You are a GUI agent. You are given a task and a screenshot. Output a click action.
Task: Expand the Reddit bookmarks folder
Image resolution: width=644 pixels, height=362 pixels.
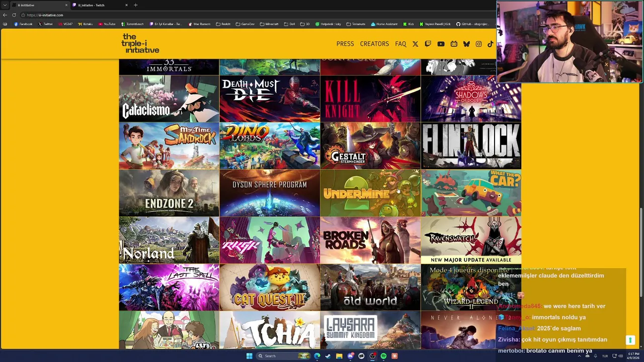click(x=223, y=24)
